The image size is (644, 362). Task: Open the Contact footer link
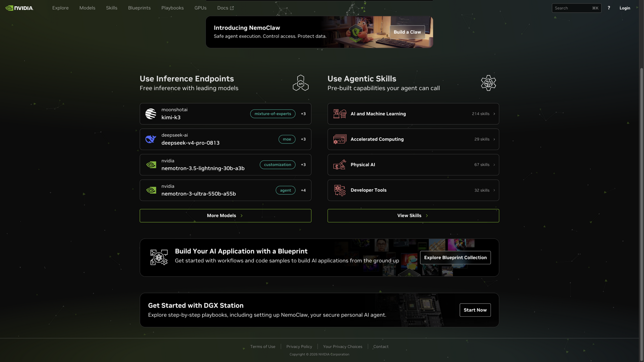tap(381, 347)
